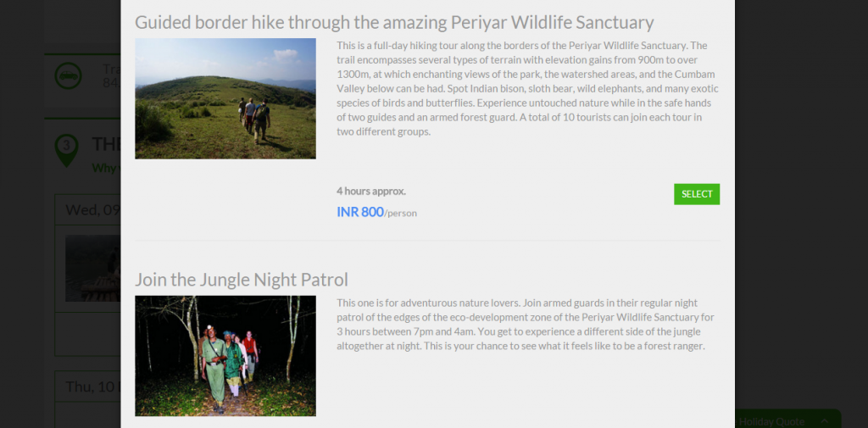The image size is (868, 428).
Task: Click the number 3 map pin icon
Action: pyautogui.click(x=66, y=150)
